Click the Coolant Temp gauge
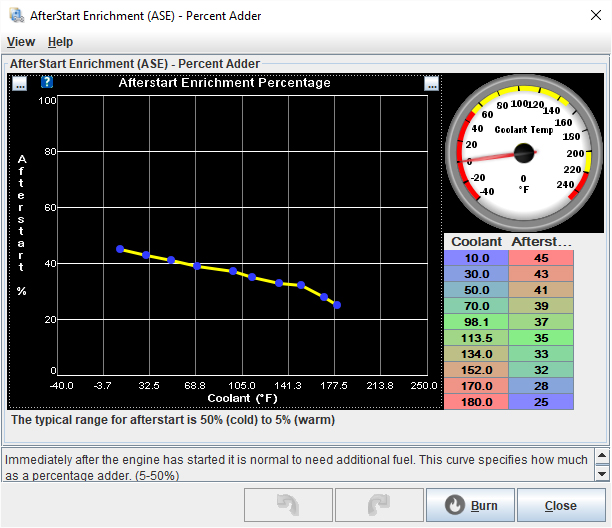This screenshot has width=612, height=528. 522,152
